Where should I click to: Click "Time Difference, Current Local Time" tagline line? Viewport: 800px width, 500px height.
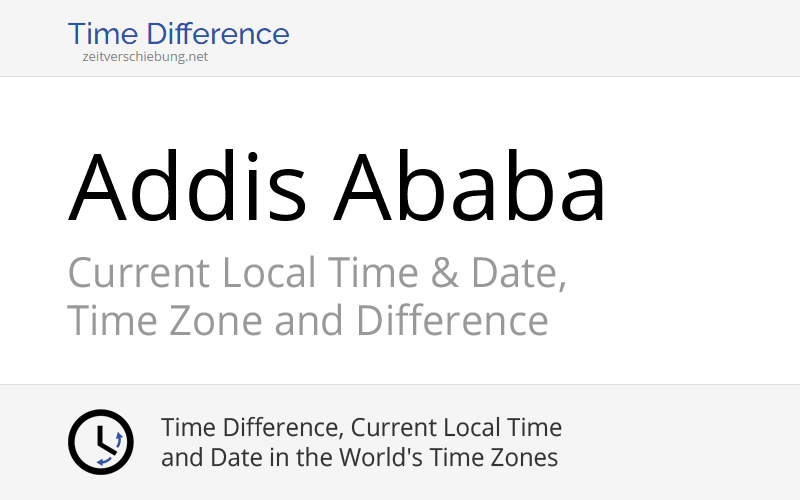[x=361, y=428]
